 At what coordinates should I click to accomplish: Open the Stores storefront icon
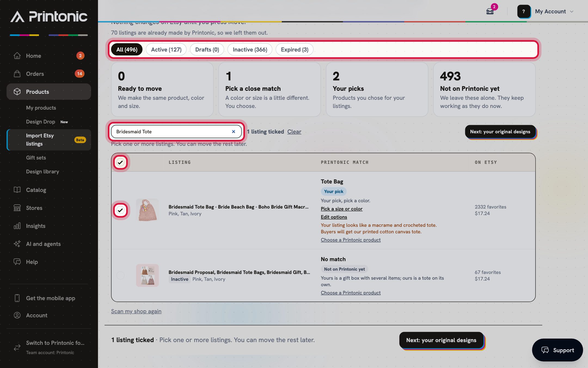17,208
